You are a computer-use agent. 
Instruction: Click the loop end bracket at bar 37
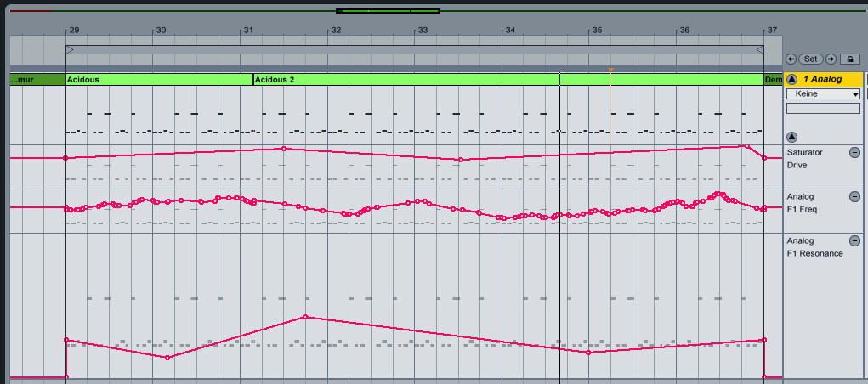(x=759, y=50)
